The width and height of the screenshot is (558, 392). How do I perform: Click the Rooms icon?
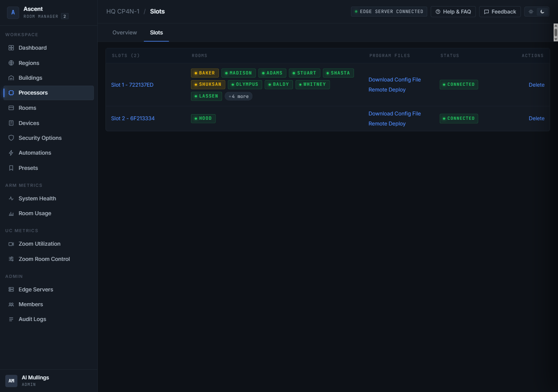coord(11,108)
